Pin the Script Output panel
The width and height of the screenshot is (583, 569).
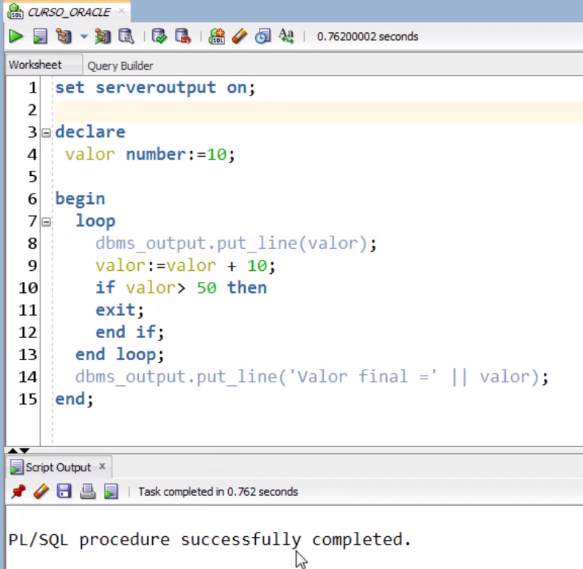pos(18,492)
